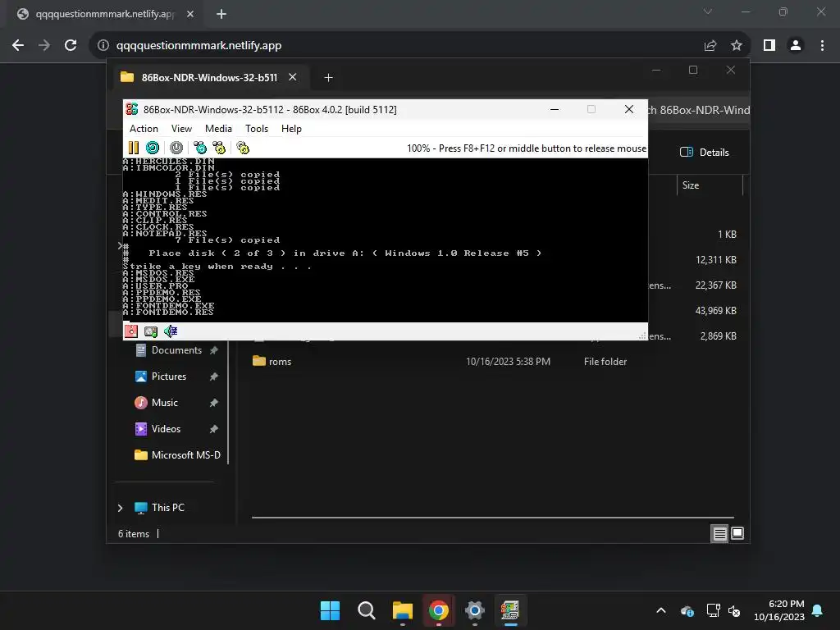Open File Explorer from taskbar
Viewport: 840px width, 630px height.
coord(402,610)
